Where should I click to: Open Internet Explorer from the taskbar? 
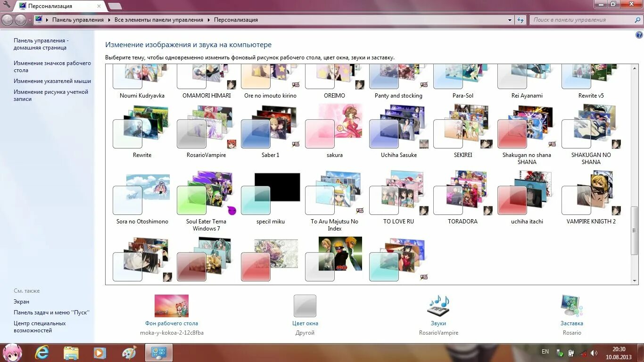(42, 353)
